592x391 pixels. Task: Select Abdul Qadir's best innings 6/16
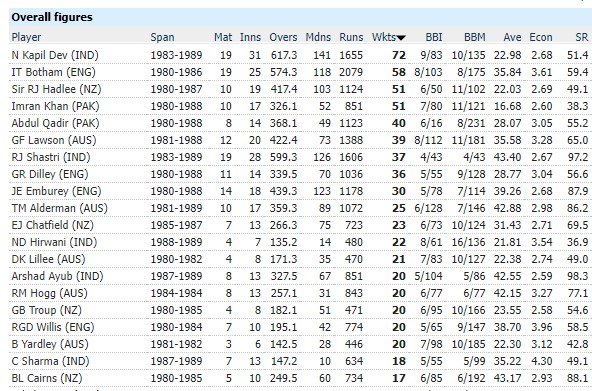pyautogui.click(x=431, y=123)
